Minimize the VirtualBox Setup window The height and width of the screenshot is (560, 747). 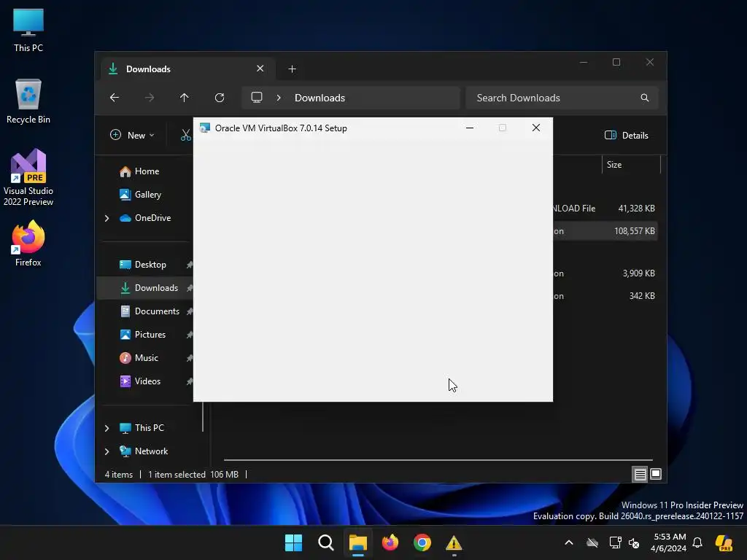pyautogui.click(x=469, y=128)
